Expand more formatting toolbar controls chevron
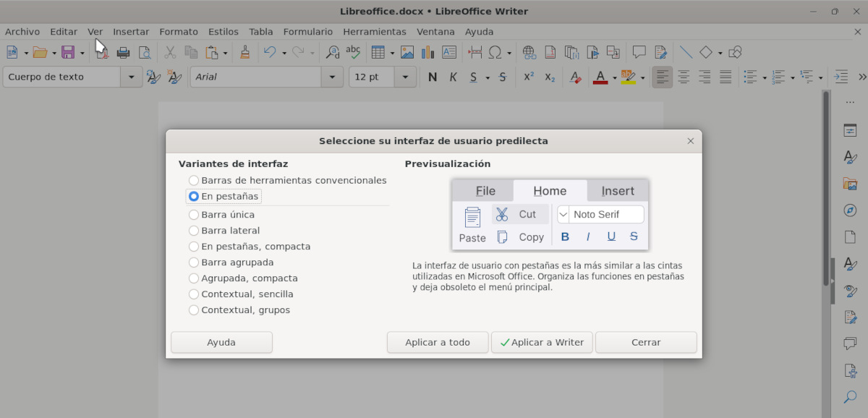The height and width of the screenshot is (418, 868). point(862,77)
